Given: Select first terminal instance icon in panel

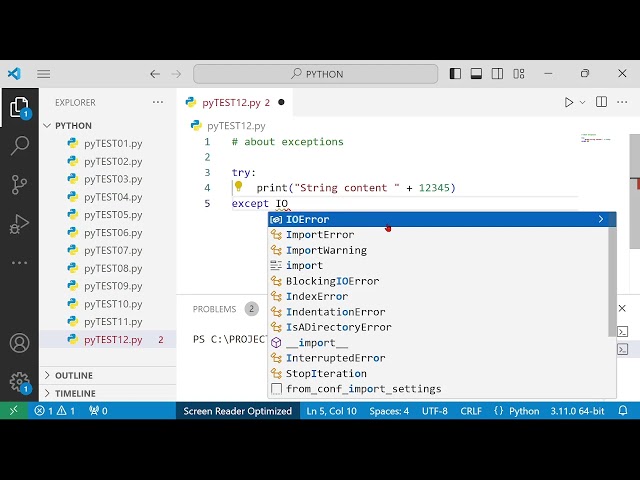Looking at the screenshot, I should pyautogui.click(x=622, y=331).
